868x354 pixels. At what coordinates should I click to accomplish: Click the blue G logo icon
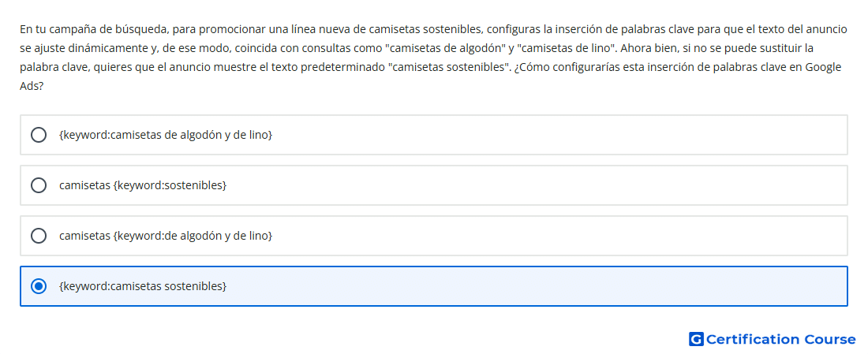696,339
